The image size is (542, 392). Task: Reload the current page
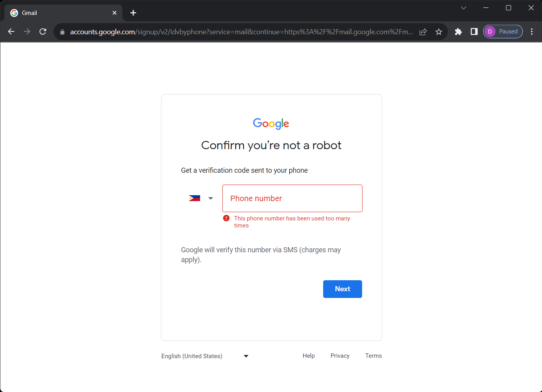43,31
